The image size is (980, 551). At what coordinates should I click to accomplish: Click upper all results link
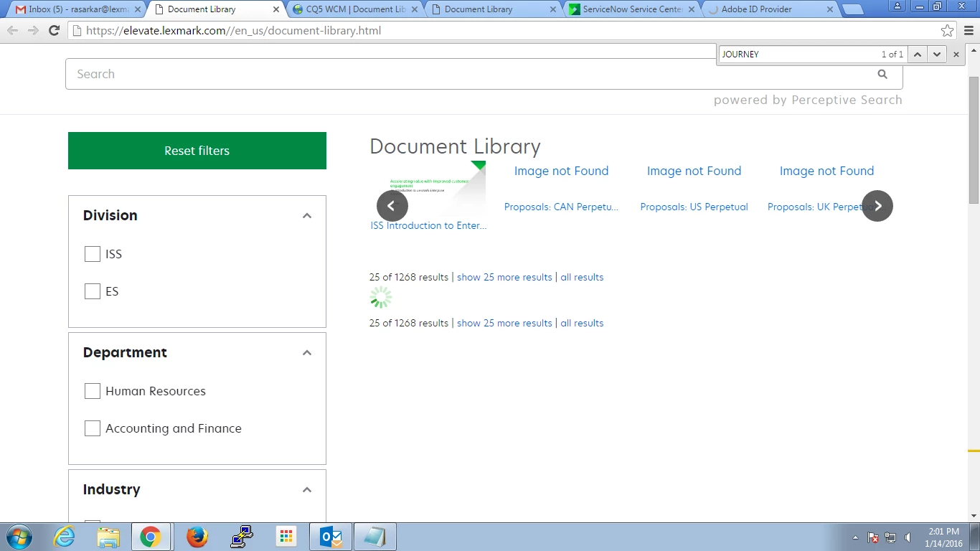(x=582, y=277)
